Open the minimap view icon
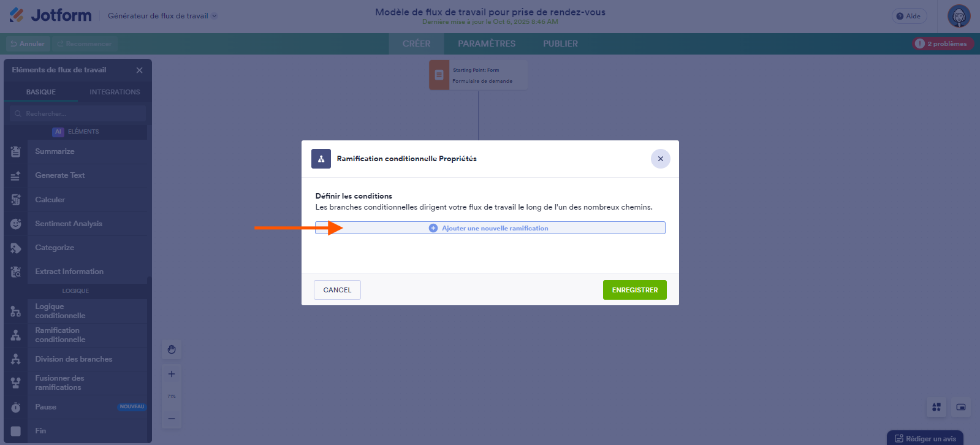 click(961, 407)
